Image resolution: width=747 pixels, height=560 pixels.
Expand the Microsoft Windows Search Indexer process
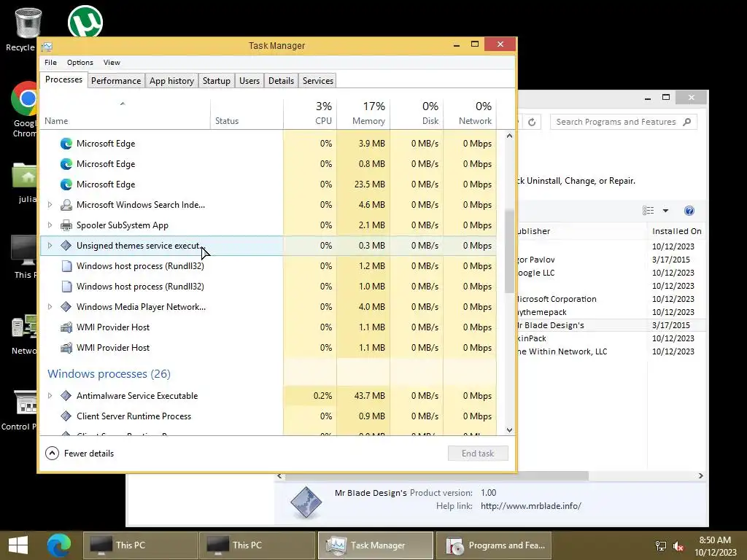coord(50,205)
